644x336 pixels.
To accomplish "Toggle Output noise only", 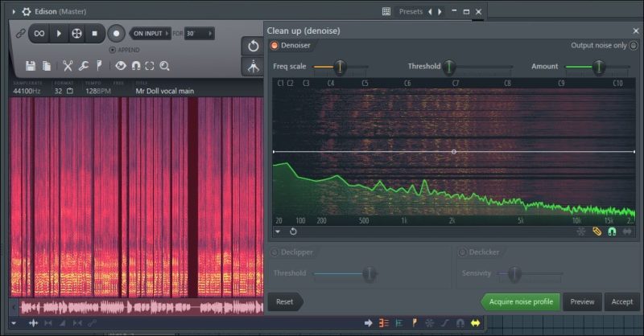I will 634,45.
